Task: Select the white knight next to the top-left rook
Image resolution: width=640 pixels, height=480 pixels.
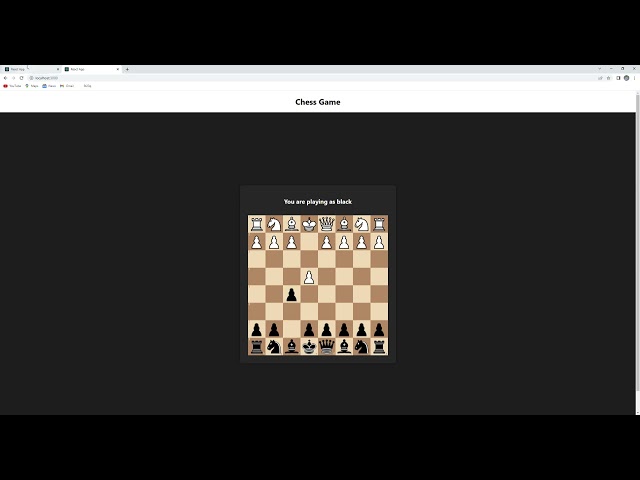Action: 274,224
